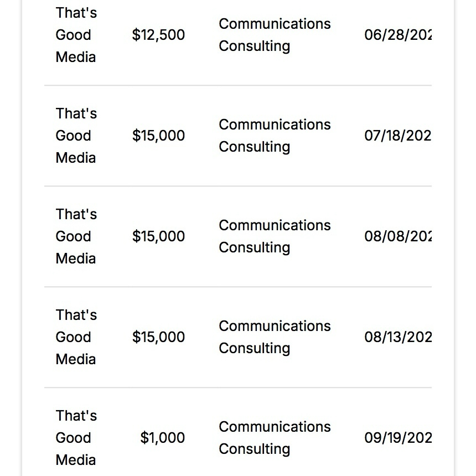The width and height of the screenshot is (476, 476).
Task: Click Communications Consulting in the 06/28 row
Action: (x=275, y=35)
